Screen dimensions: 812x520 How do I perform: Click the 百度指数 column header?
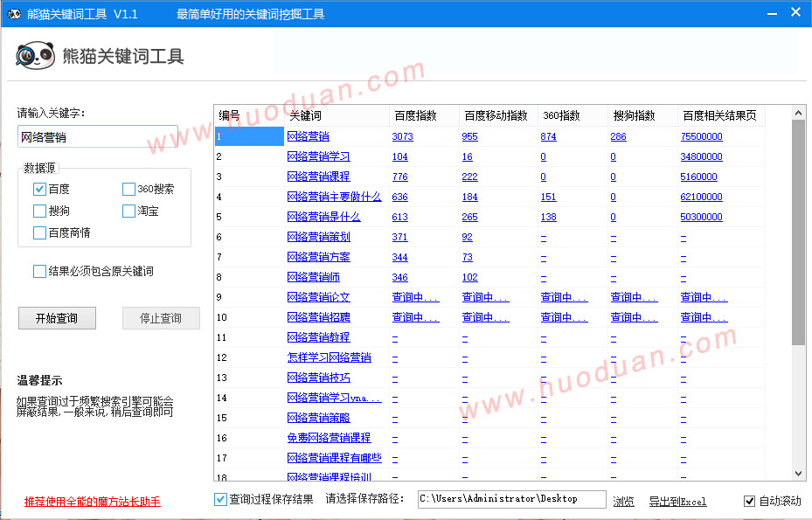pyautogui.click(x=424, y=115)
